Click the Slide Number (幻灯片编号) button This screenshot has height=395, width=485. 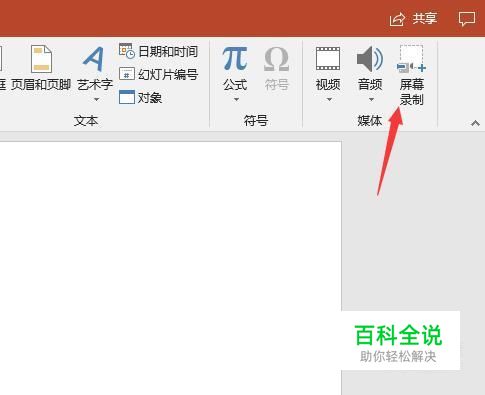point(159,74)
